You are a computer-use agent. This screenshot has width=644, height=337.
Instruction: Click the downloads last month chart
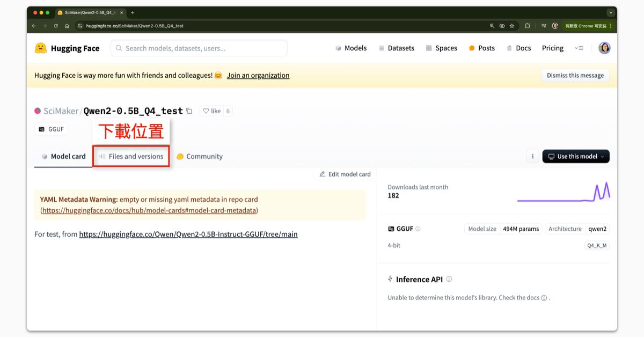tap(563, 193)
